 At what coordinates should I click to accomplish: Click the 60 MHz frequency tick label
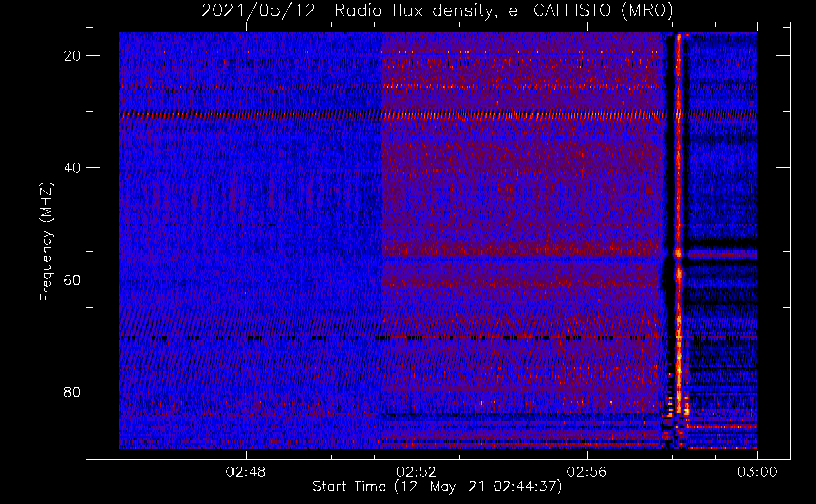pos(72,280)
